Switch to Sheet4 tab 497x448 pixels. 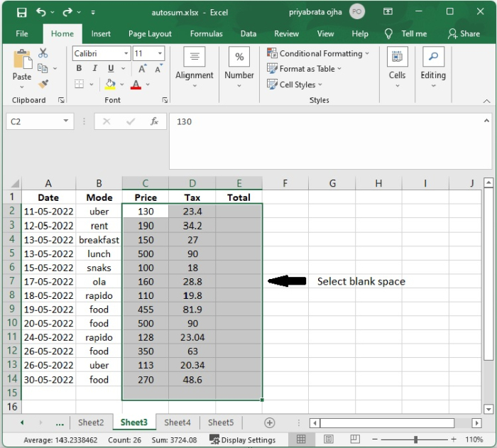177,422
